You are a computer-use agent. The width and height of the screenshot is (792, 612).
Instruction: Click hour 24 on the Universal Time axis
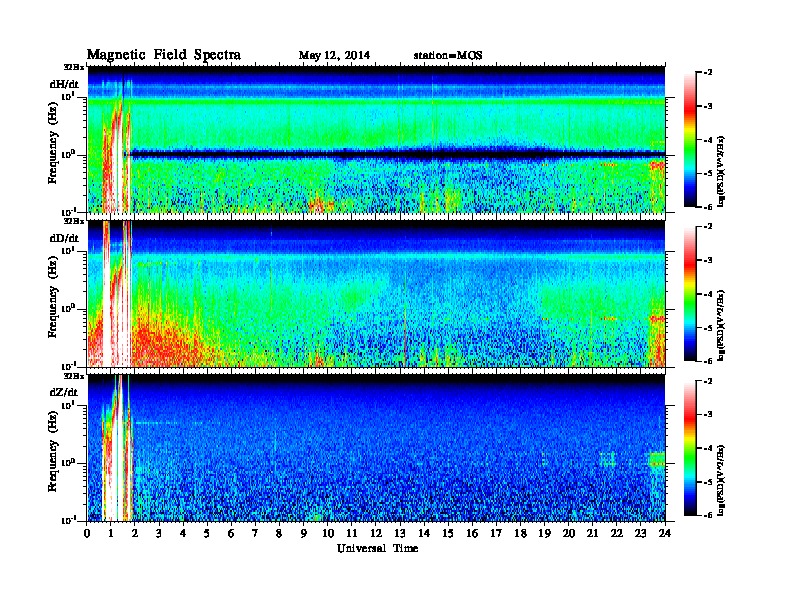[665, 533]
